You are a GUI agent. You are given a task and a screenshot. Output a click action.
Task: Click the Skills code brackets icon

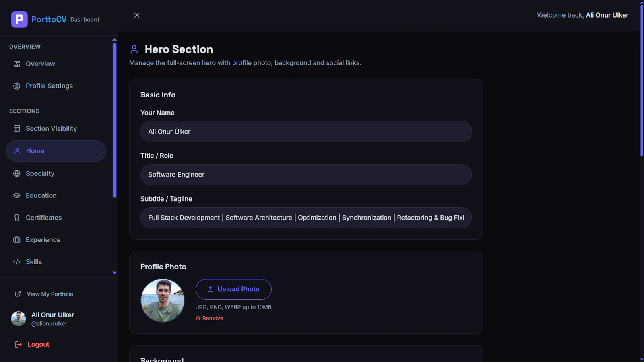click(17, 262)
